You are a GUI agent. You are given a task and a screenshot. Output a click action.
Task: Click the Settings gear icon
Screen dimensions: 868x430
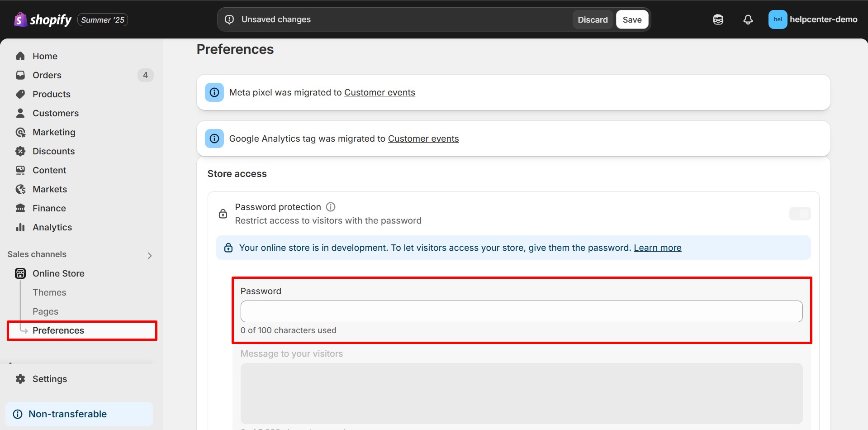[20, 379]
